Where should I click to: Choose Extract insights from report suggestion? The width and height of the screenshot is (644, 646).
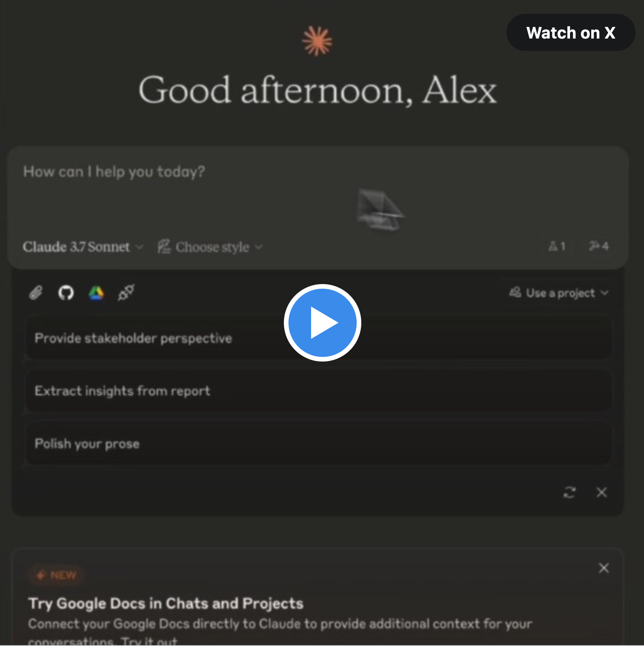[x=319, y=391]
